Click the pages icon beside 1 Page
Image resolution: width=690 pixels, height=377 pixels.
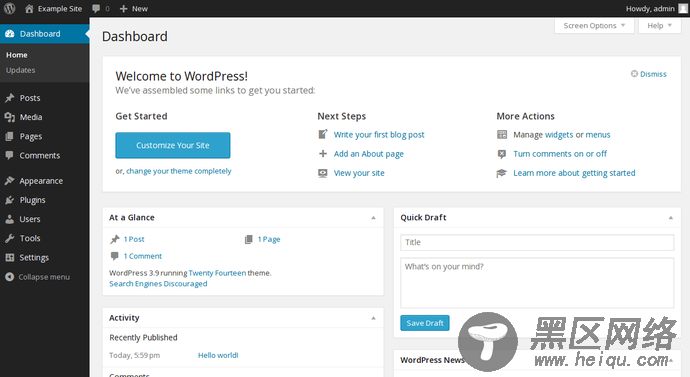tap(249, 239)
